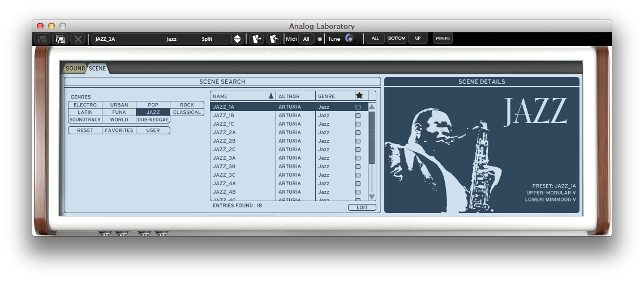Toggle the SOUNDTRACK genre filter

[x=85, y=120]
